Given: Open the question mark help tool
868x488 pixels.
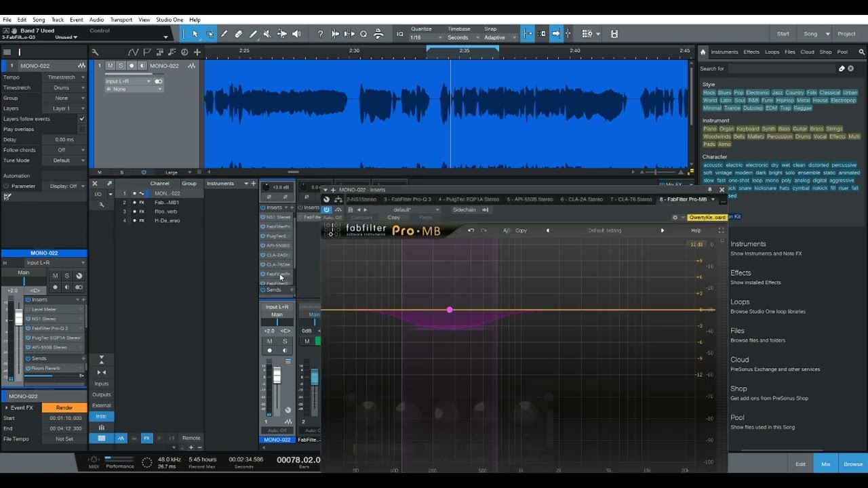Looking at the screenshot, I should click(321, 34).
